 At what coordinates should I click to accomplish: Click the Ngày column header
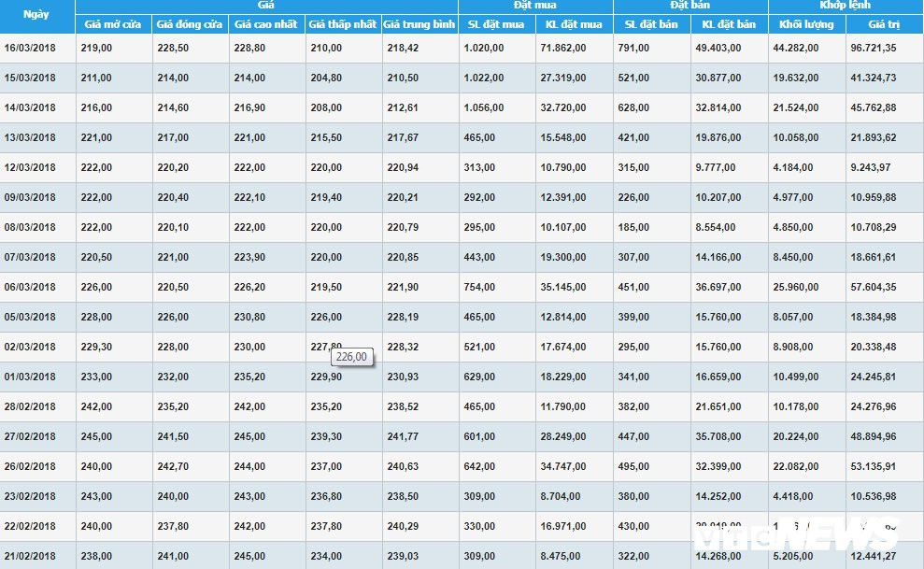click(37, 15)
